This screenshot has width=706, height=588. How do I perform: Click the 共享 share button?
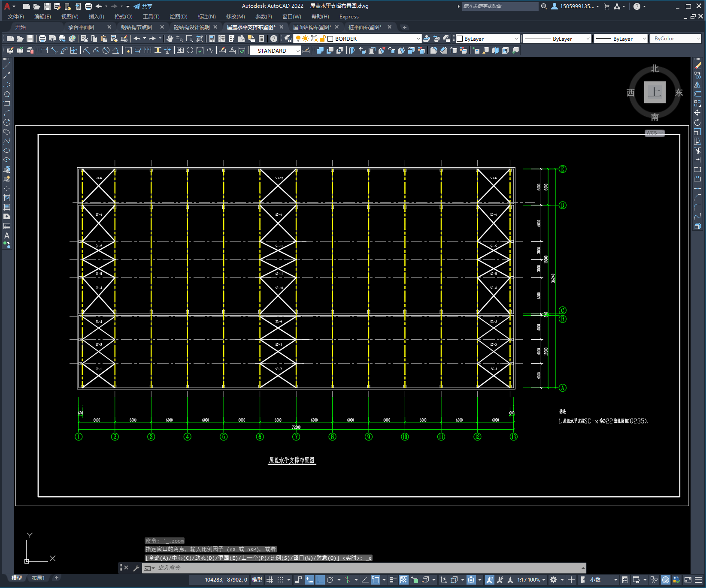(143, 6)
